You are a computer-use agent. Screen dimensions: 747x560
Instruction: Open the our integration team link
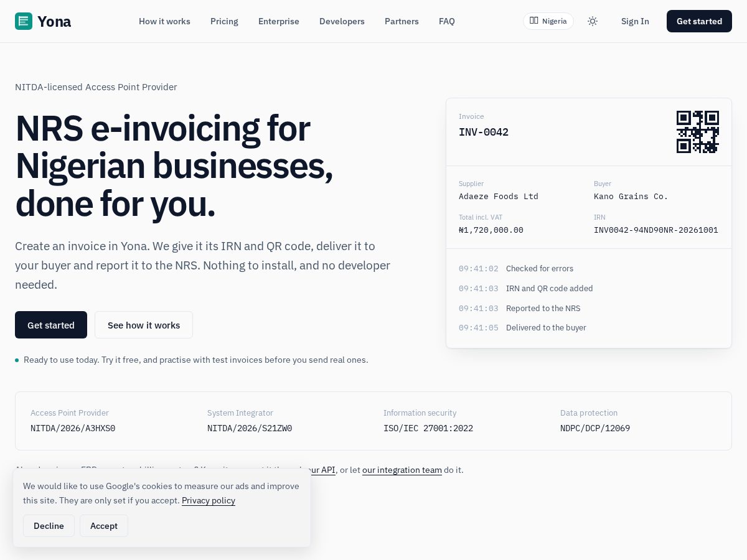[x=402, y=470]
